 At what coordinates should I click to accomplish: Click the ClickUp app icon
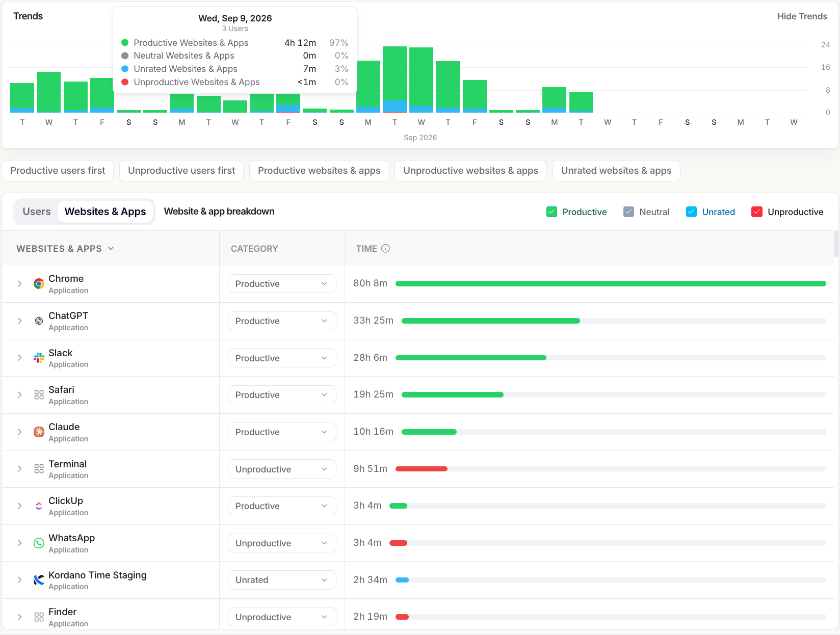coord(39,506)
